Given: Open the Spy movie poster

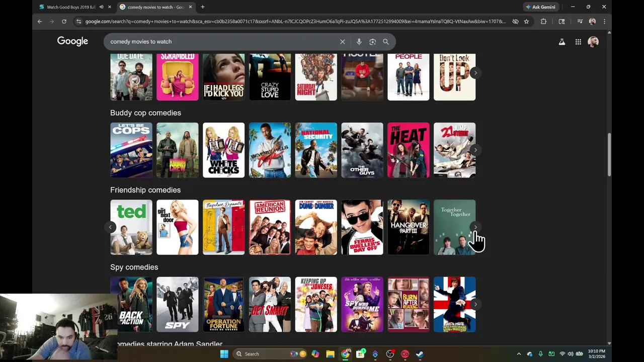Looking at the screenshot, I should 178,304.
